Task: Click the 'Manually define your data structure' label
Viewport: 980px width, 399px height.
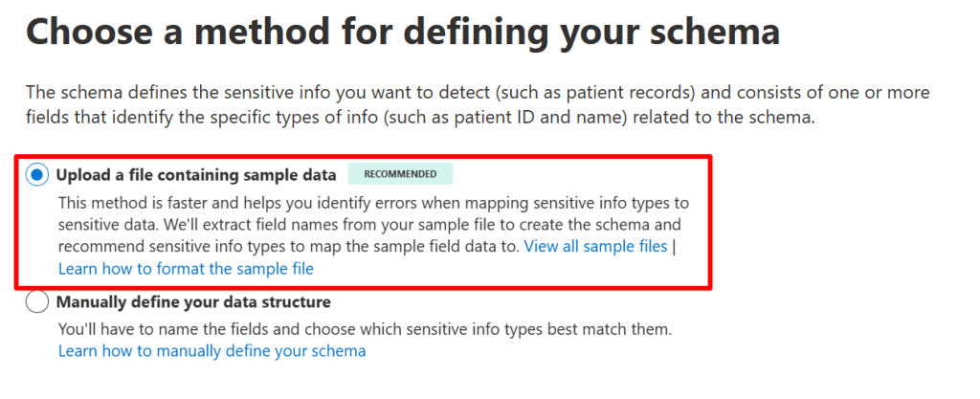Action: (193, 302)
